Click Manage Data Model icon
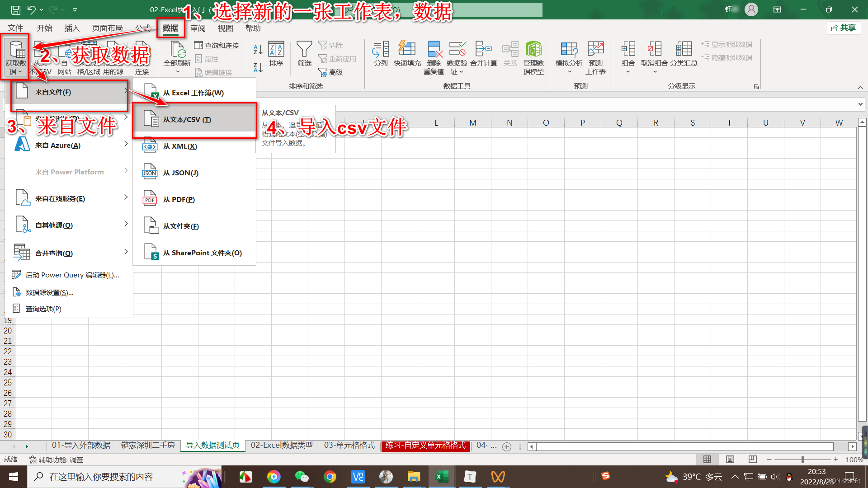This screenshot has width=868, height=488. point(533,50)
